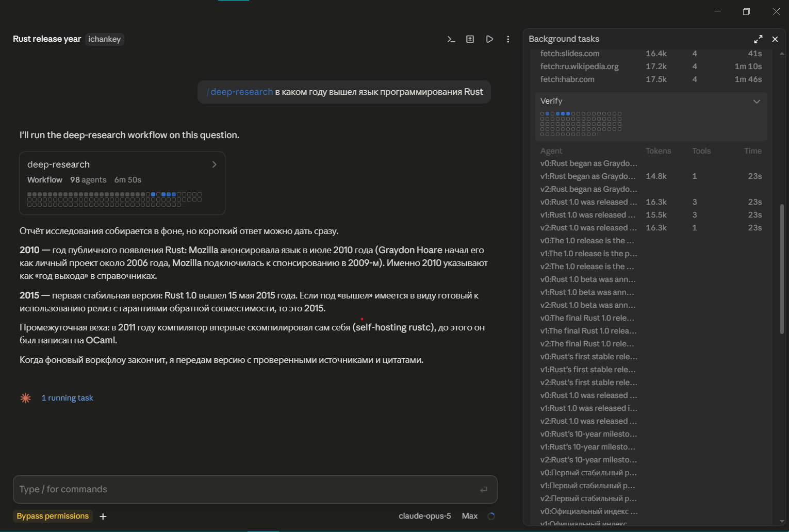
Task: Click the deep-research progress dots grid
Action: [x=114, y=199]
